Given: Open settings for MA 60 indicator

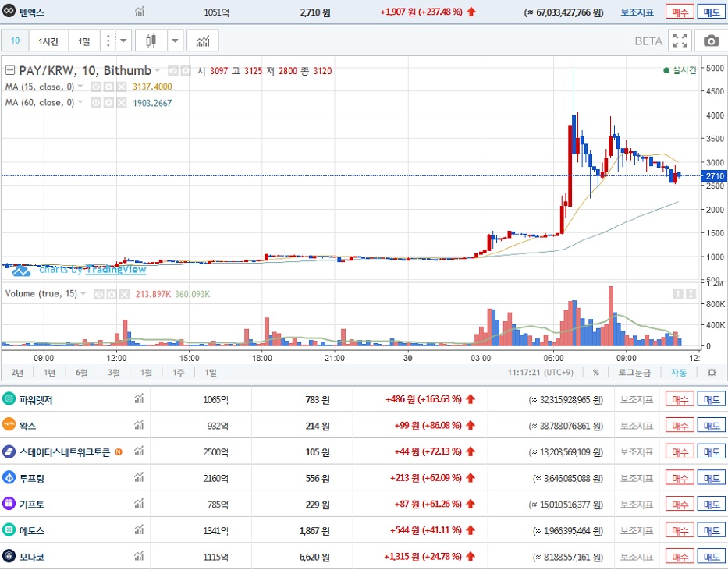Looking at the screenshot, I should [x=108, y=102].
